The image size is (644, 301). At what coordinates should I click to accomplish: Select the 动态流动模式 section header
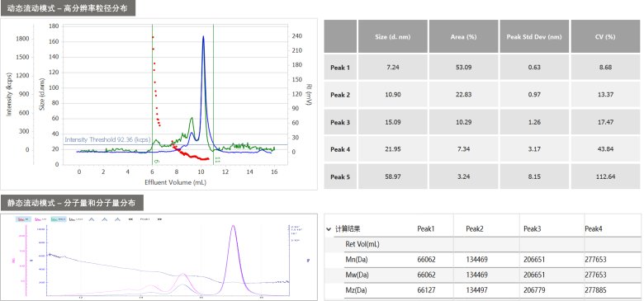(x=68, y=8)
